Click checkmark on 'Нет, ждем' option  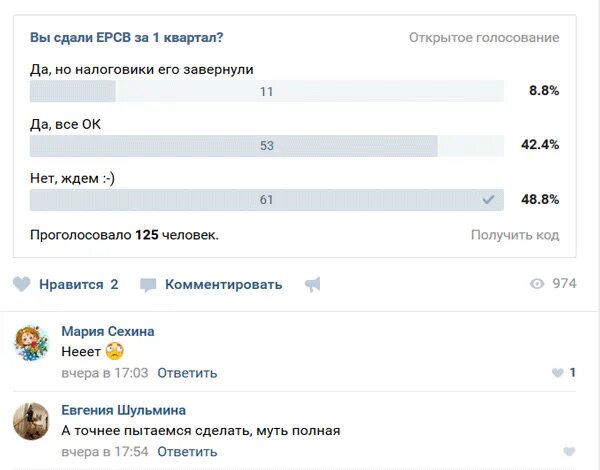(x=488, y=199)
